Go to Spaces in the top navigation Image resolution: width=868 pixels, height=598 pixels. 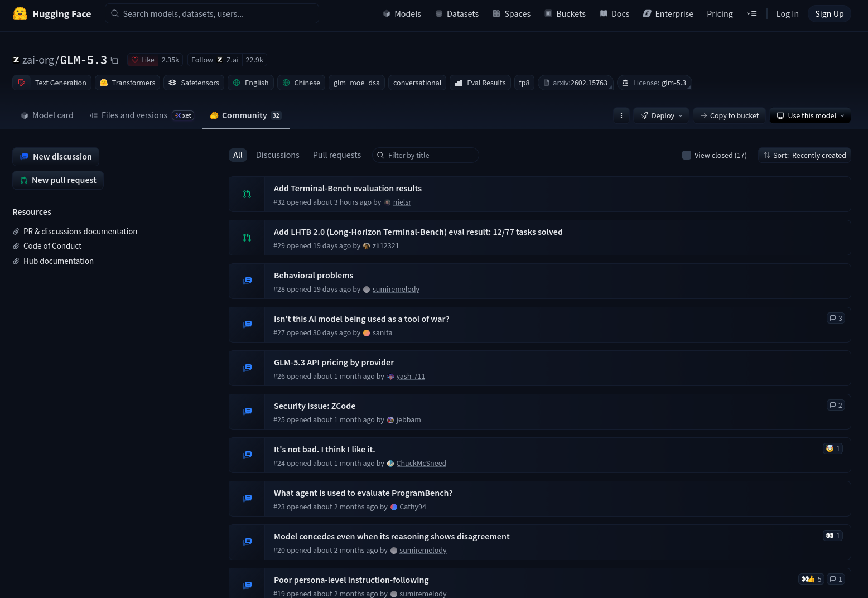[512, 13]
